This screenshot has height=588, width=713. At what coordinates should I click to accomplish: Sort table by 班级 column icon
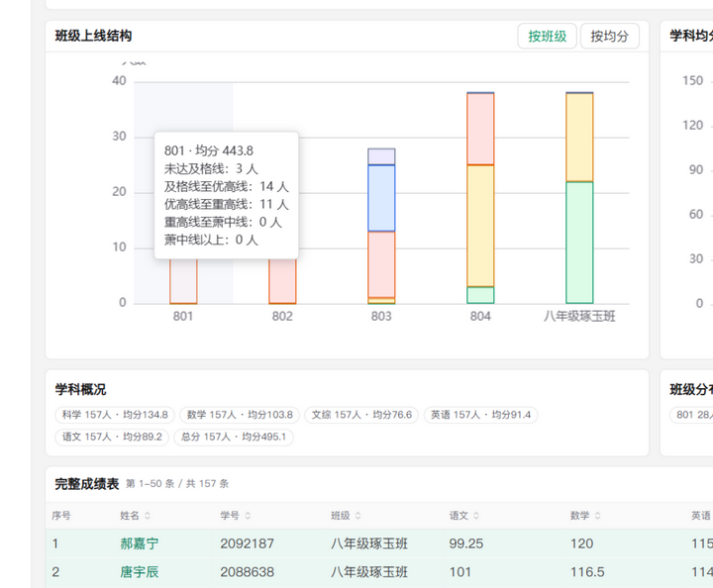click(357, 516)
